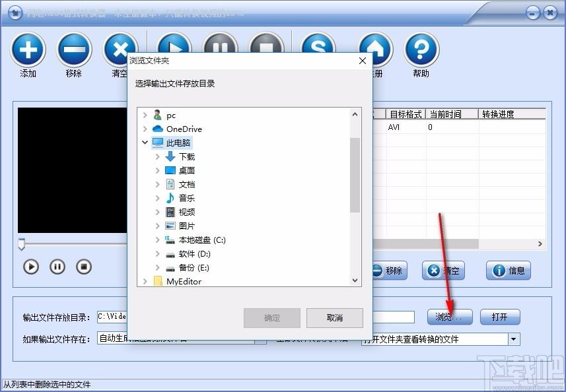The height and width of the screenshot is (392, 566).
Task: Pause preview with the small pause button
Action: 57,267
